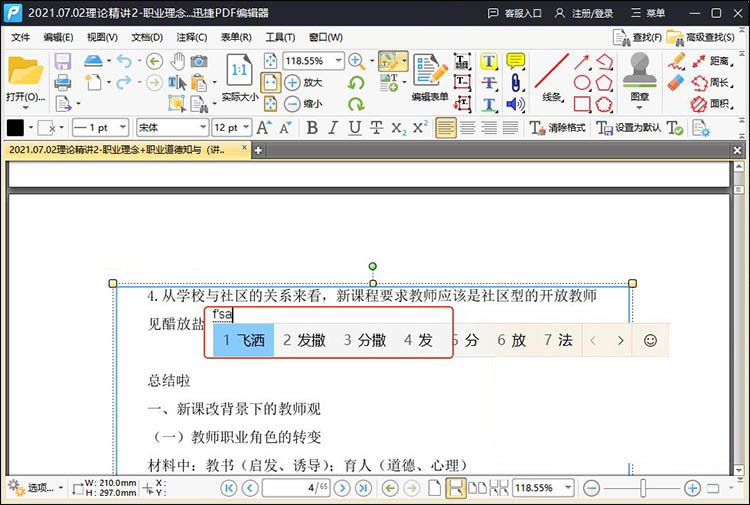Click the Zoom Out 缩小 button

pos(303,104)
